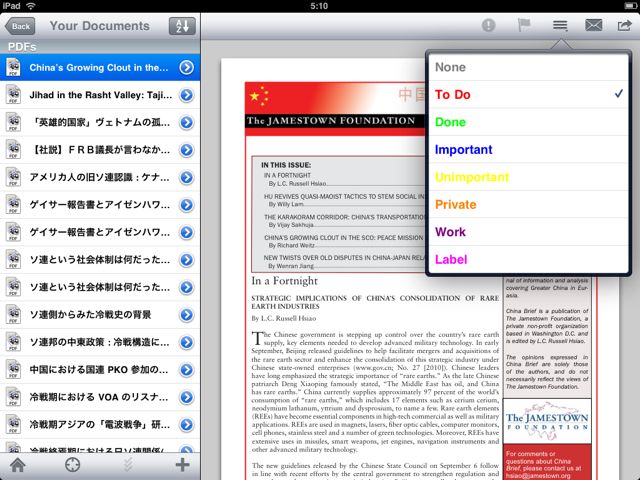The image size is (640, 480).
Task: Tap PDF icon of ソ連側からみた冷戦史 row
Action: pos(13,315)
